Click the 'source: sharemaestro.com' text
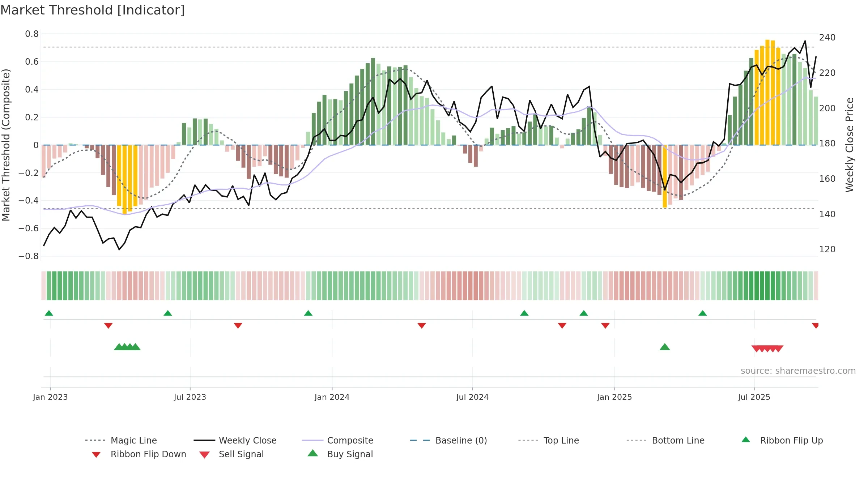868x488 pixels. pos(798,371)
